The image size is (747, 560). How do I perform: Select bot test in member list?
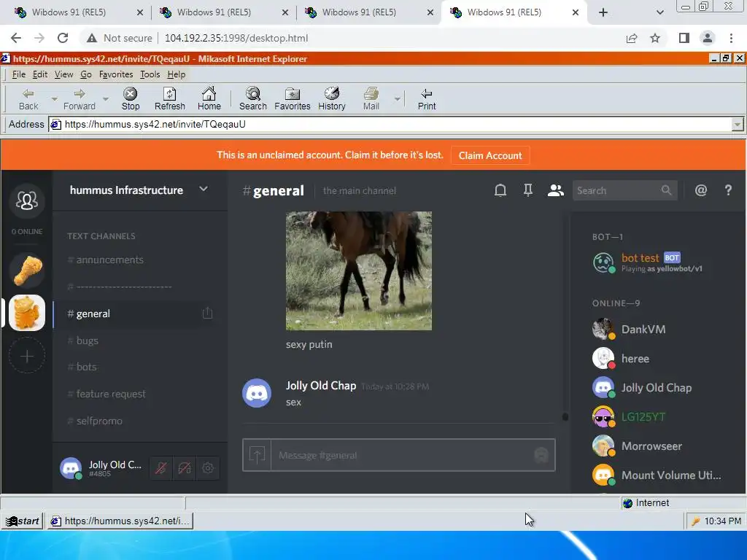(x=657, y=262)
